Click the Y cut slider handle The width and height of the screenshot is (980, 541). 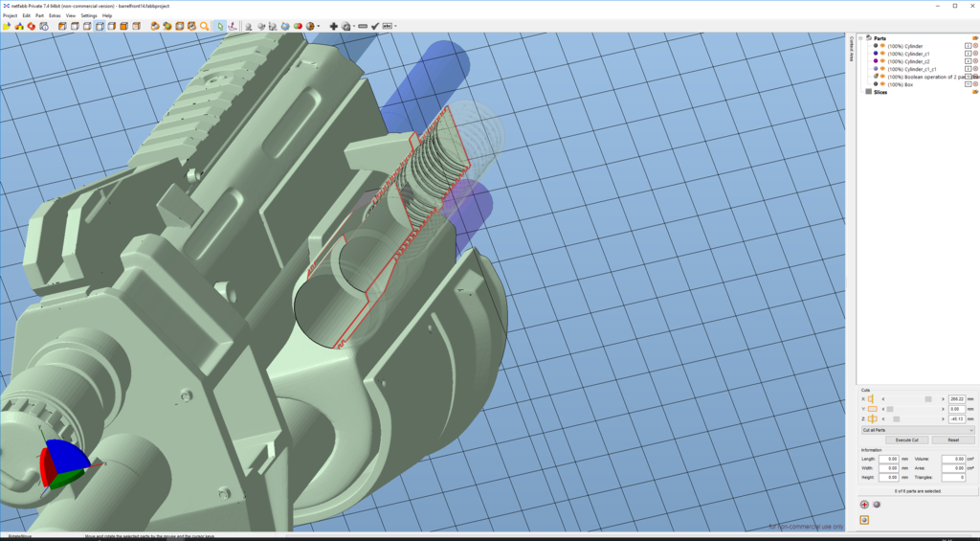click(890, 409)
